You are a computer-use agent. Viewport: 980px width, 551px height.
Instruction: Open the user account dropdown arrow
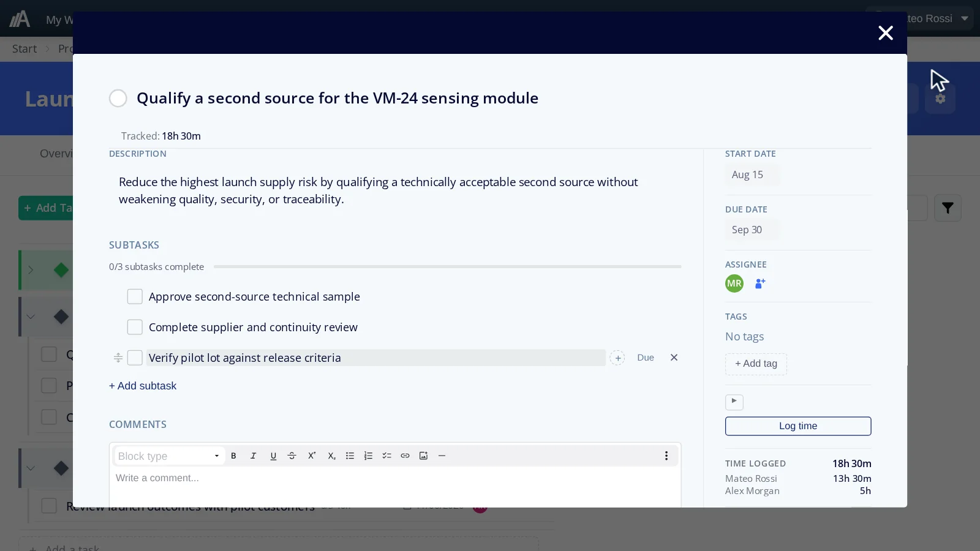coord(965,18)
